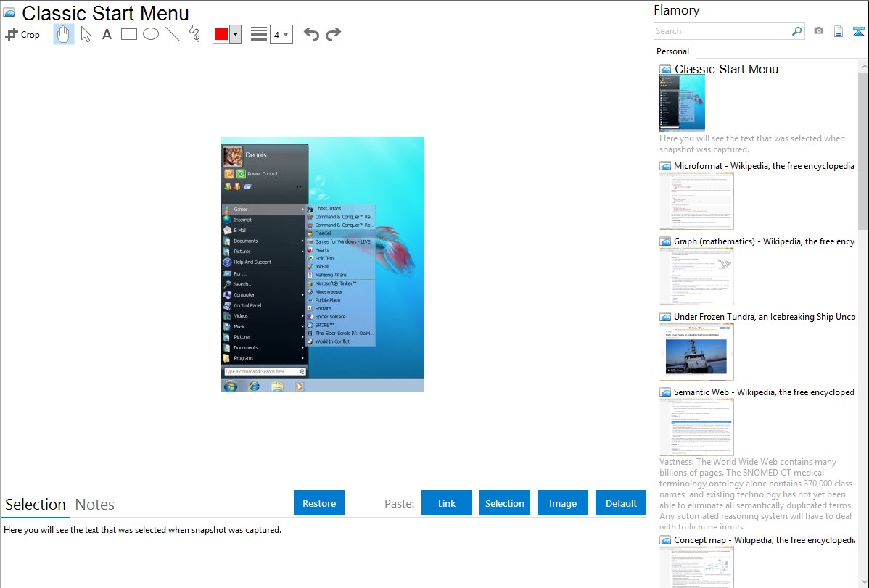Image resolution: width=869 pixels, height=588 pixels.
Task: Click the snapshot icon beside Classic Start Menu title
Action: [x=9, y=12]
